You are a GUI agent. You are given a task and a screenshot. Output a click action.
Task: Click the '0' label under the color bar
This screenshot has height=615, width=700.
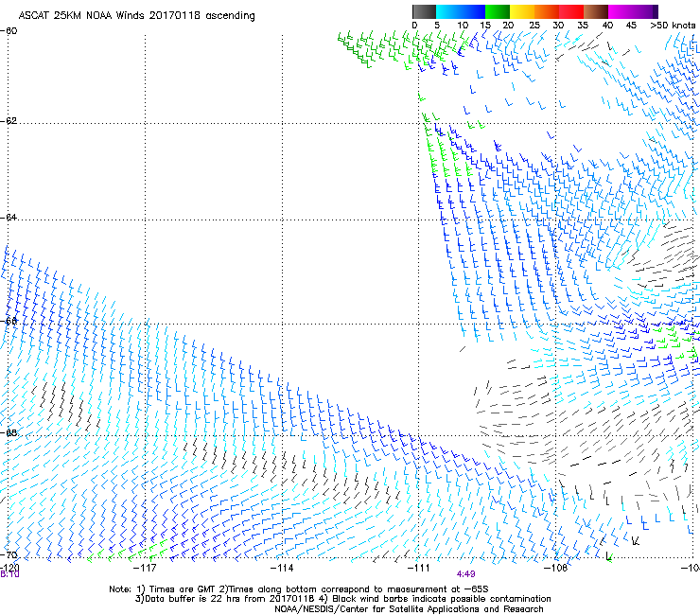(x=414, y=26)
